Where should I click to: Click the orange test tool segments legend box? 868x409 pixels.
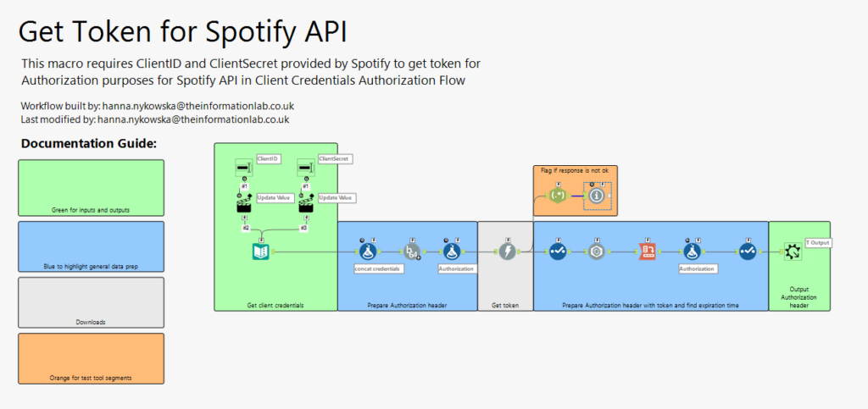[91, 358]
